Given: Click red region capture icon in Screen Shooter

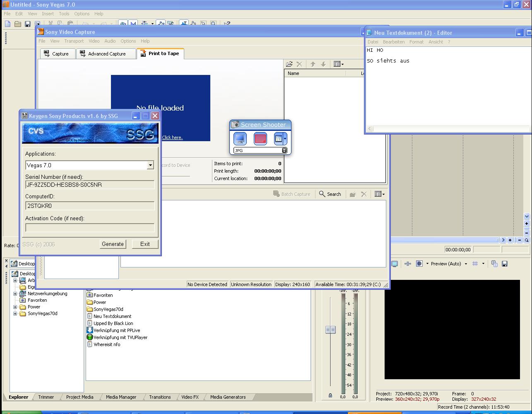Looking at the screenshot, I should pos(260,139).
